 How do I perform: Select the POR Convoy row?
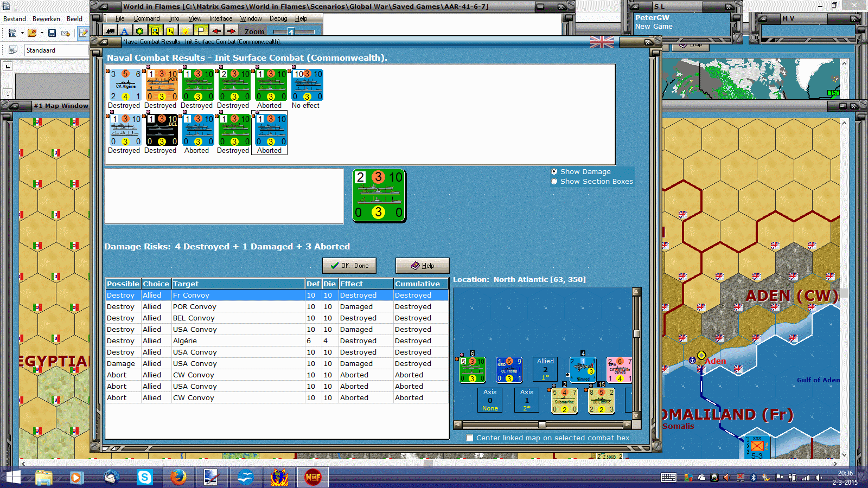(277, 307)
